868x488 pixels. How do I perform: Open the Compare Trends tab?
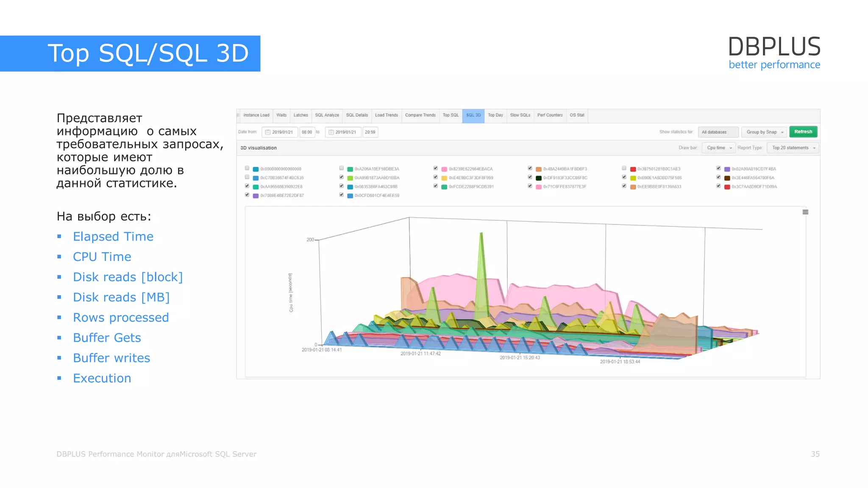pos(420,115)
